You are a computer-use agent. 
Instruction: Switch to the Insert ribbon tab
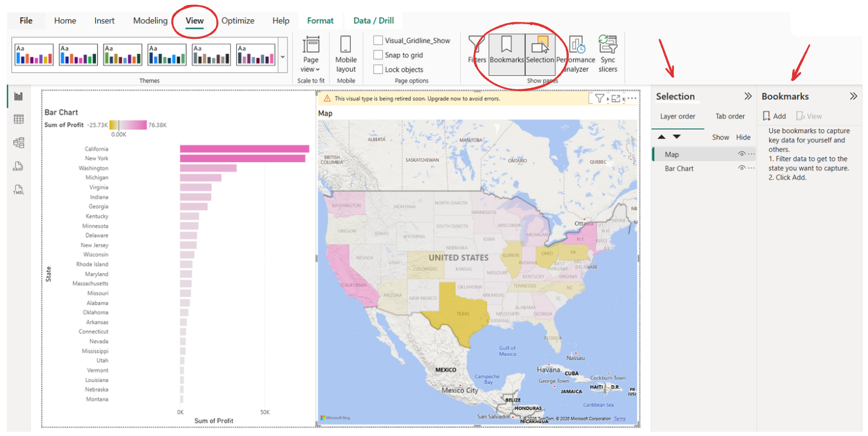(x=104, y=21)
